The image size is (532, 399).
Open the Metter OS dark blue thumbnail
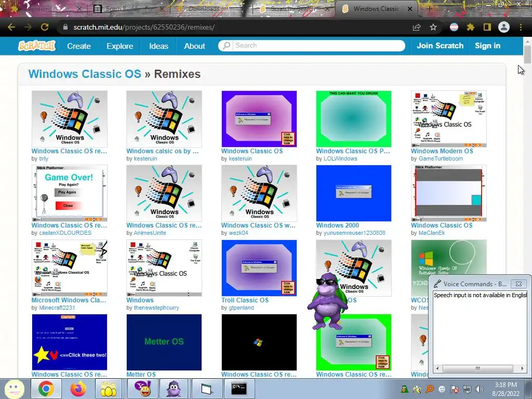[164, 342]
